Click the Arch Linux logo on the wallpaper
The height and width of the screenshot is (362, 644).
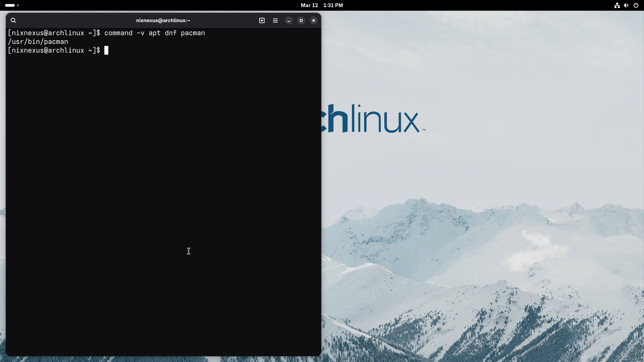point(378,119)
